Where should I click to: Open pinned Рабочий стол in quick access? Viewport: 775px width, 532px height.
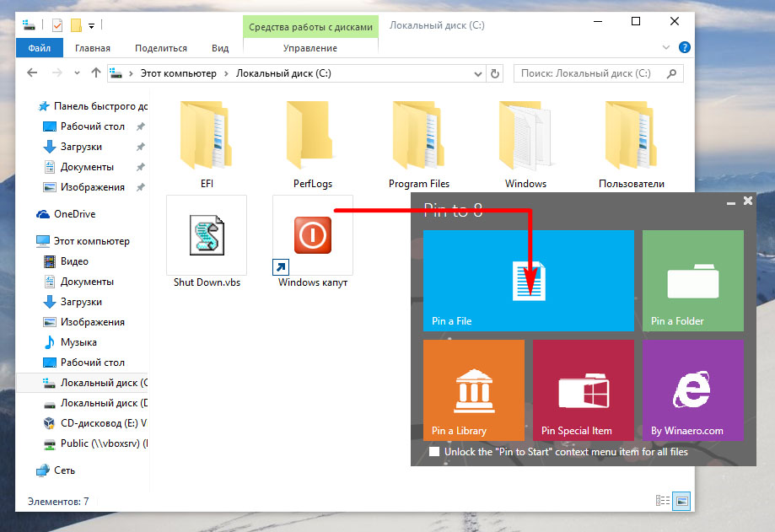93,126
